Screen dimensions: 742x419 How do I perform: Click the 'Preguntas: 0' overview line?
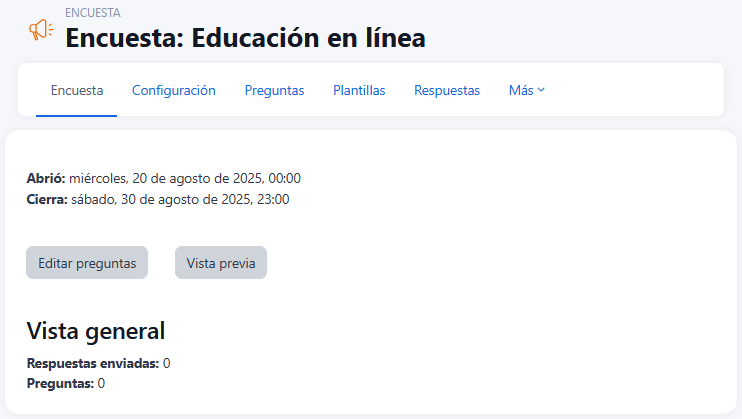[66, 383]
